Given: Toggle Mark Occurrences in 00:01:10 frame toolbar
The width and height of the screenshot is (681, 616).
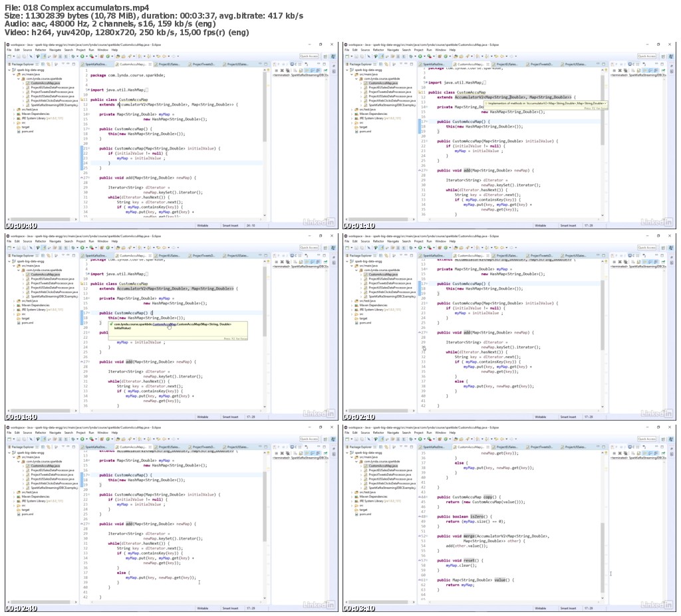Looking at the screenshot, I should click(x=382, y=56).
